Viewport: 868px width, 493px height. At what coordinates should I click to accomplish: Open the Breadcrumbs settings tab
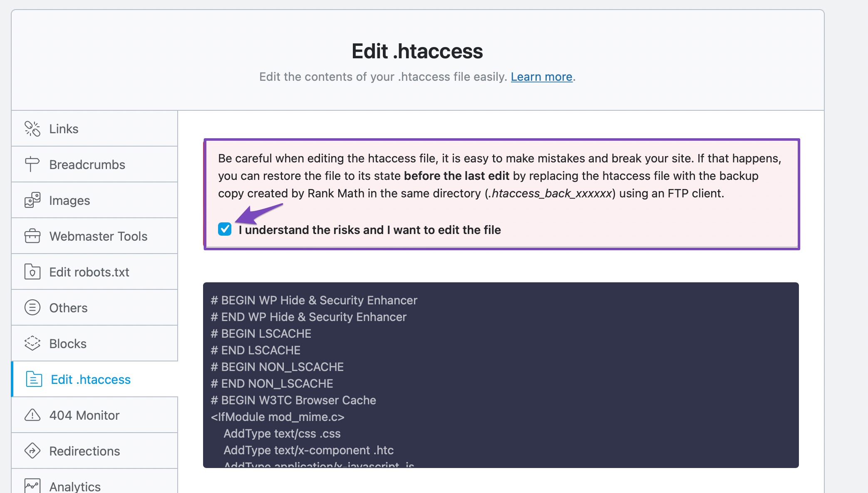pos(94,164)
